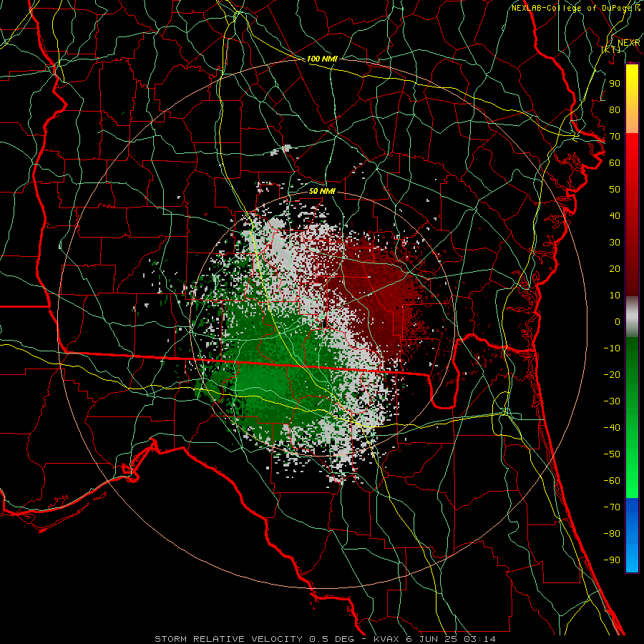Screen dimensions: 644x644
Task: Click the positive "20" scale label
Action: coord(615,268)
